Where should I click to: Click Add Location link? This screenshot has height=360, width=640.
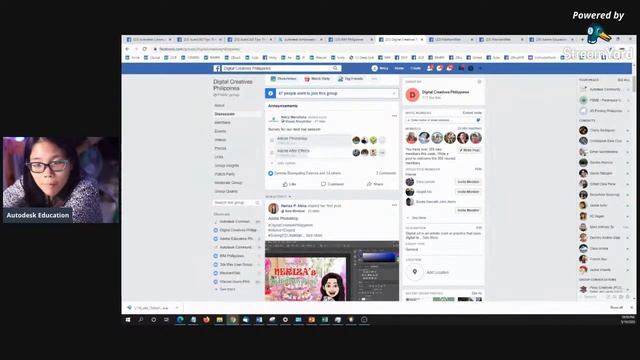(x=438, y=272)
